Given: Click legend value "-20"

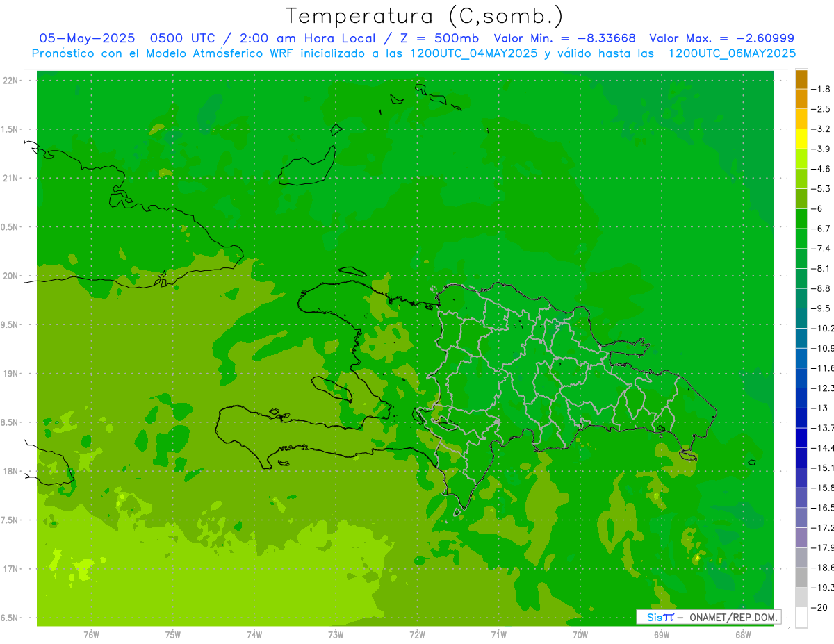Looking at the screenshot, I should coord(819,607).
